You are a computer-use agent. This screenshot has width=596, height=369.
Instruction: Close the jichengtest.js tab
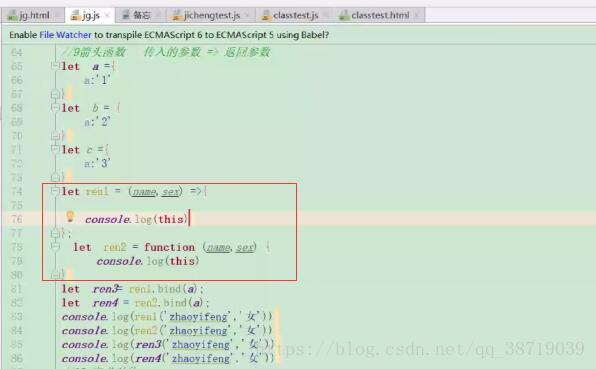(x=247, y=16)
